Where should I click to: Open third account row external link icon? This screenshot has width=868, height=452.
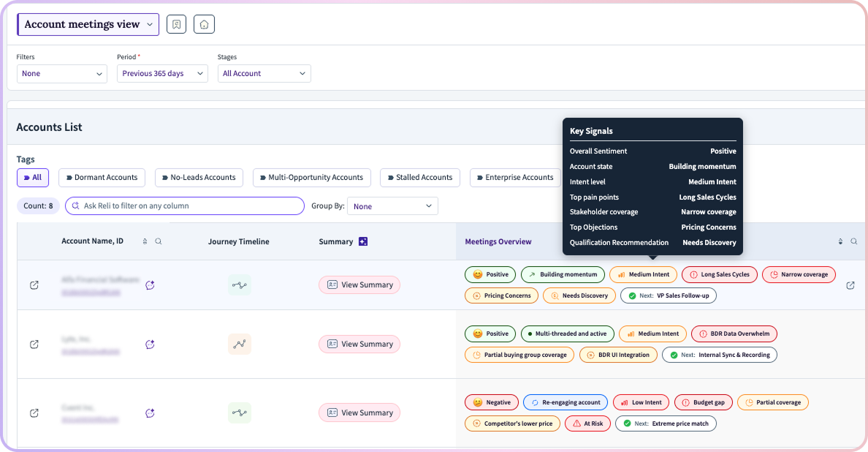[x=34, y=413]
